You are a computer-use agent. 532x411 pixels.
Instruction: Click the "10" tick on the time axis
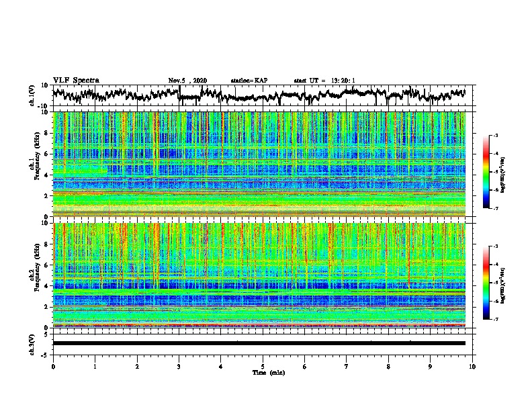(x=472, y=367)
